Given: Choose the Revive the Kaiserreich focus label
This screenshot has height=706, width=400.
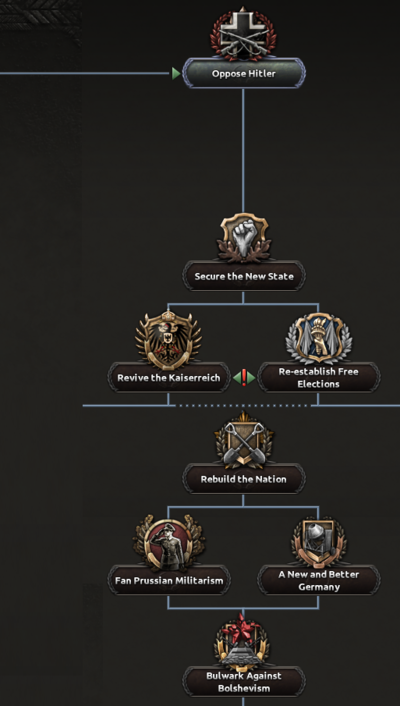Looking at the screenshot, I should click(x=169, y=377).
